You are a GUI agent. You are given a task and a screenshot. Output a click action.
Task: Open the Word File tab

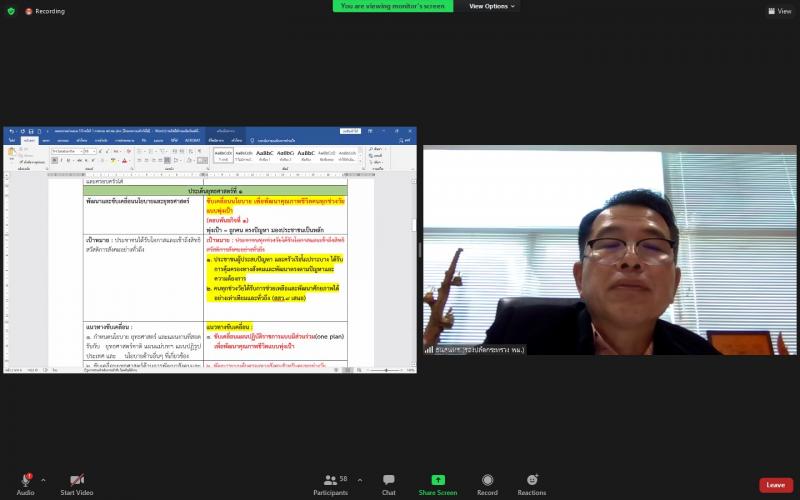pyautogui.click(x=12, y=140)
